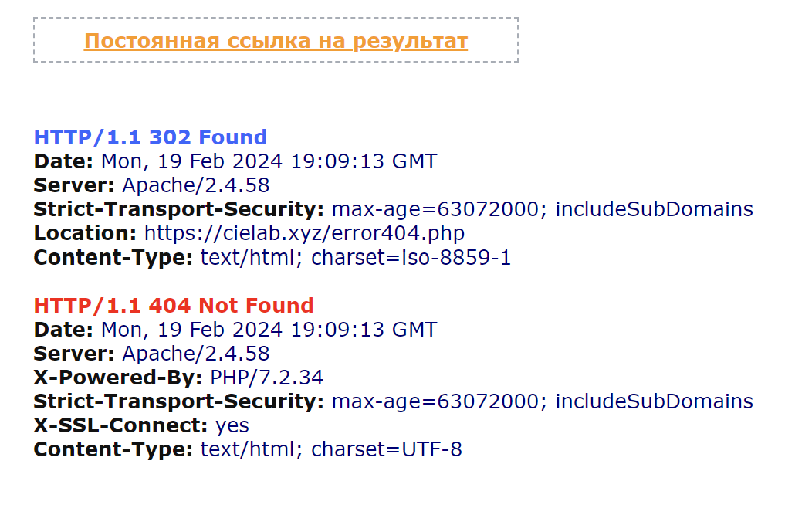Click the "Date:" label in the 302 response
The height and width of the screenshot is (508, 812).
pyautogui.click(x=64, y=161)
